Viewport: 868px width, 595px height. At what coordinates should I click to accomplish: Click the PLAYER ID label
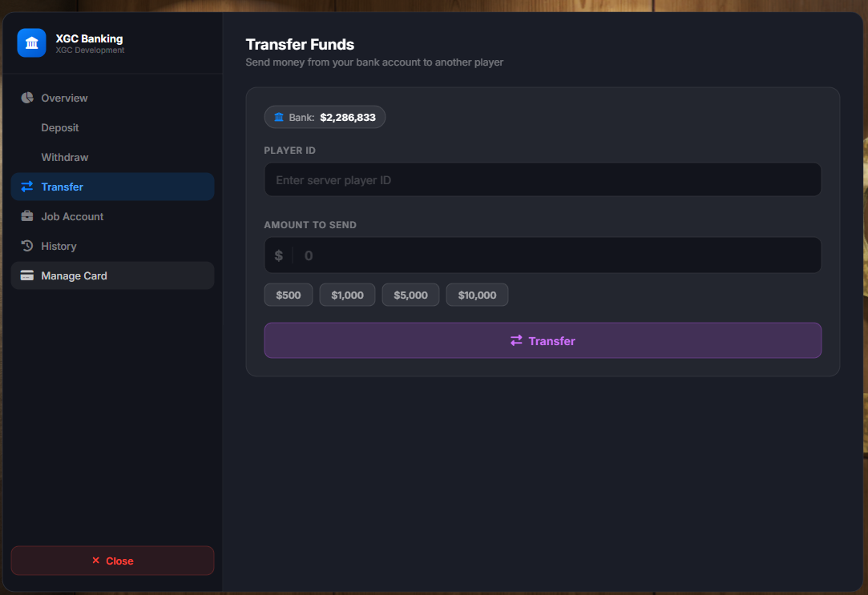pyautogui.click(x=289, y=151)
